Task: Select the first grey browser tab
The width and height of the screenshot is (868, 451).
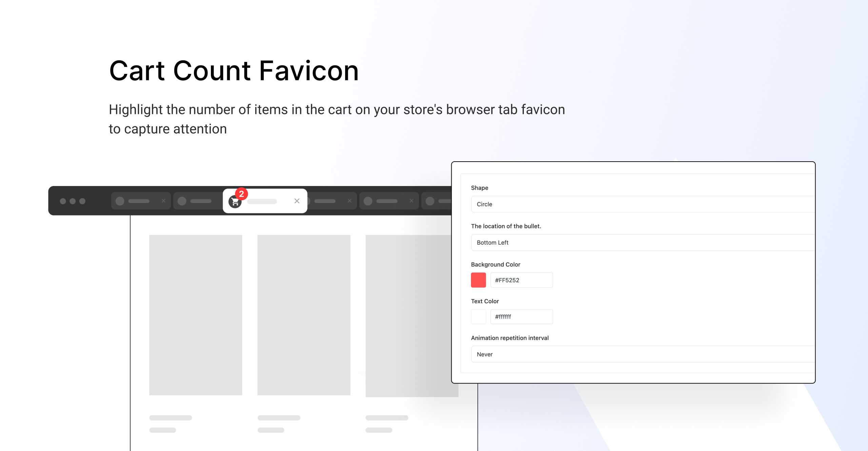Action: click(x=141, y=201)
